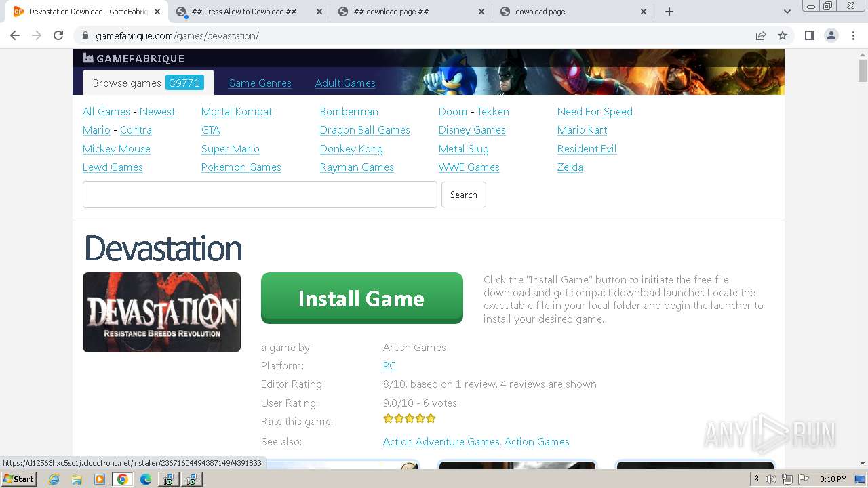
Task: Switch to the ## download page ## tab
Action: 412,12
